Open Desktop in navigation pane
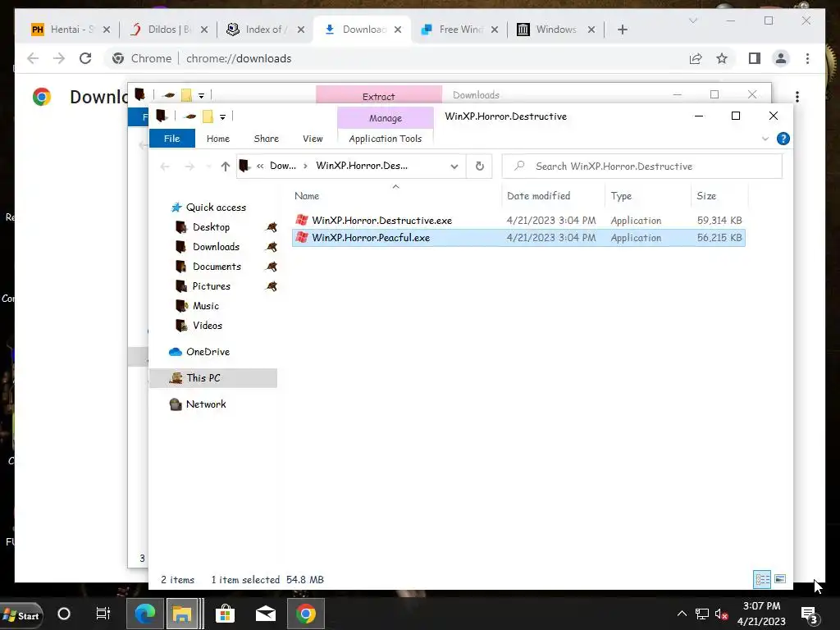 coord(211,227)
